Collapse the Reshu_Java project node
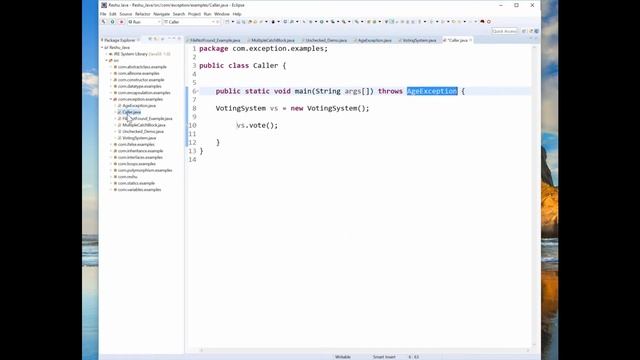This screenshot has width=640, height=360. (102, 47)
